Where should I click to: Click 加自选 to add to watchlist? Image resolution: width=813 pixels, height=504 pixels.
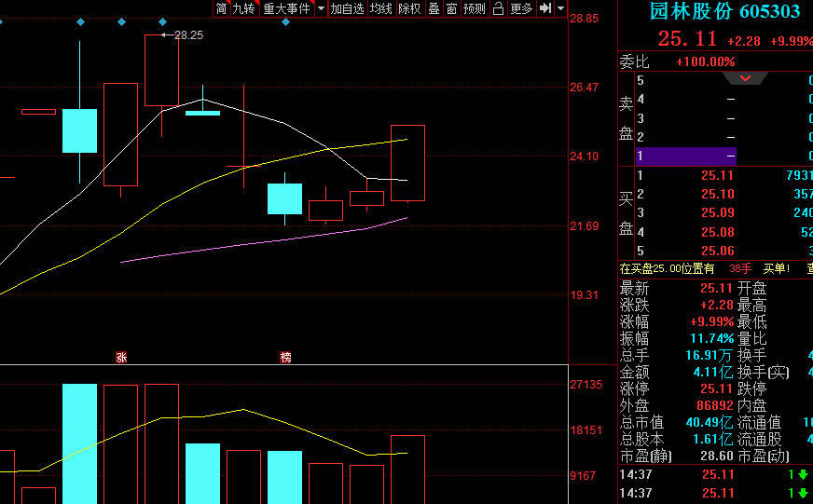pos(348,8)
